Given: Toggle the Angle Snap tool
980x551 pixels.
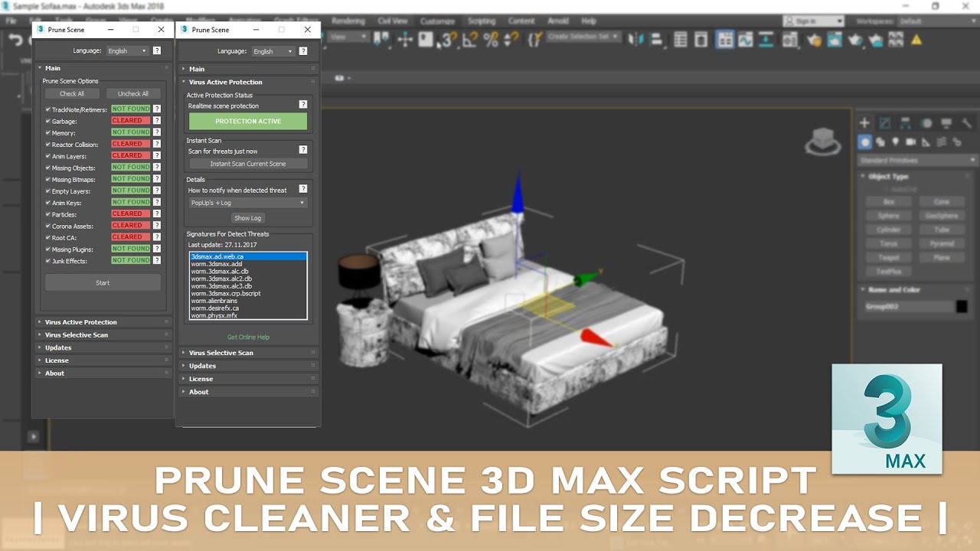Looking at the screenshot, I should 470,39.
